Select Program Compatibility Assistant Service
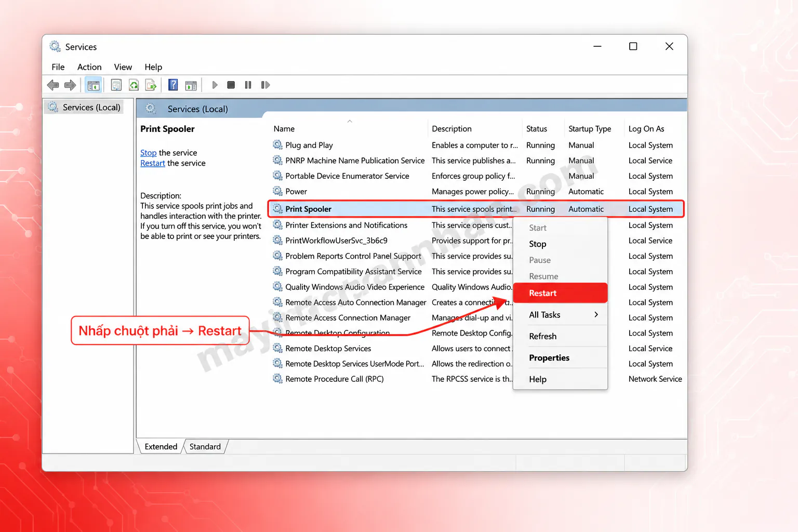 [x=353, y=271]
